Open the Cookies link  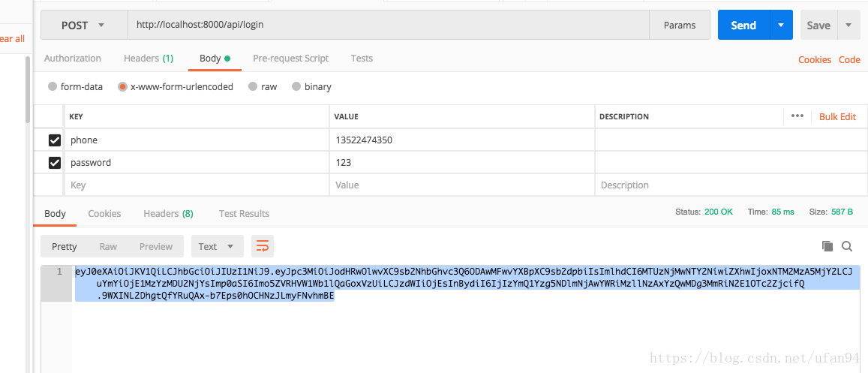pos(814,60)
